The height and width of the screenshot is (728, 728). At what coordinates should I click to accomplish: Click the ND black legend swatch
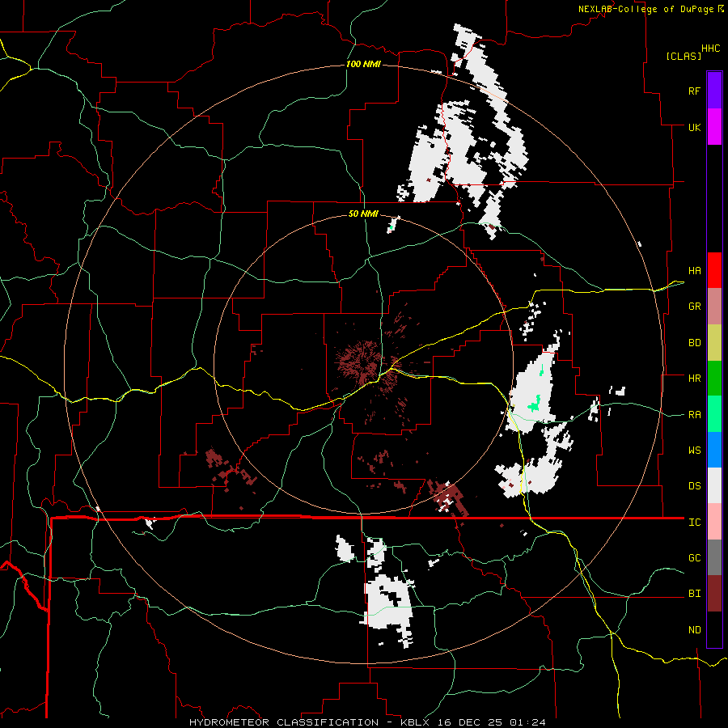click(x=714, y=629)
